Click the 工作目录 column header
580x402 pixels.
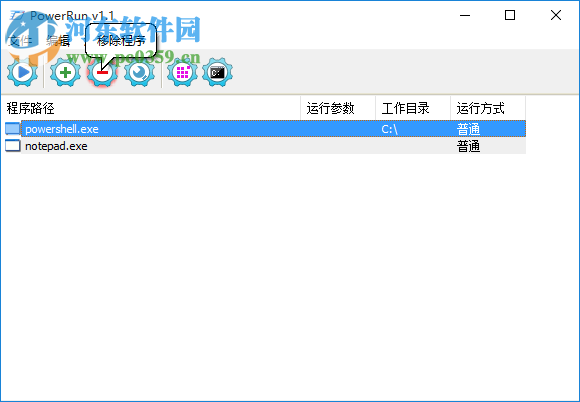point(413,108)
